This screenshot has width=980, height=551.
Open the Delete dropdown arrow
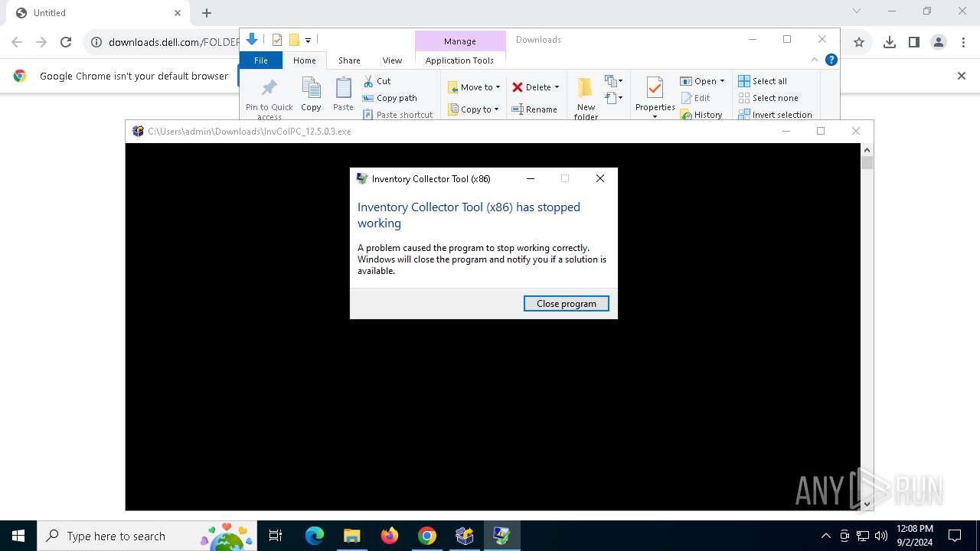pos(557,87)
